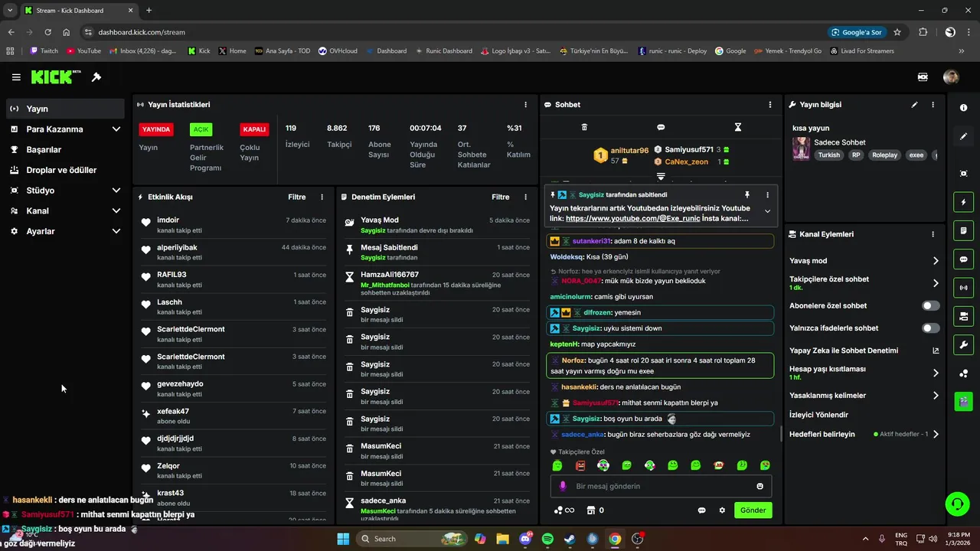The height and width of the screenshot is (551, 980).
Task: Open chat settings gear icon
Action: pyautogui.click(x=721, y=510)
